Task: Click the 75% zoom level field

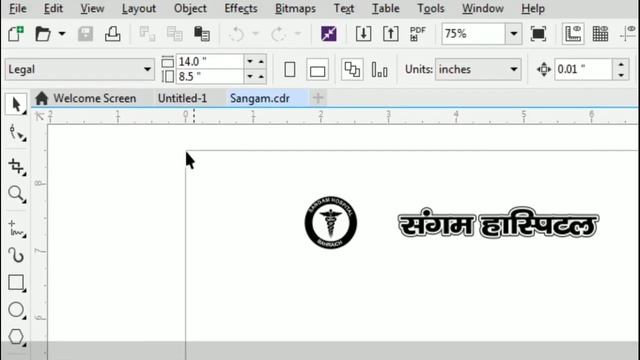Action: pos(473,34)
